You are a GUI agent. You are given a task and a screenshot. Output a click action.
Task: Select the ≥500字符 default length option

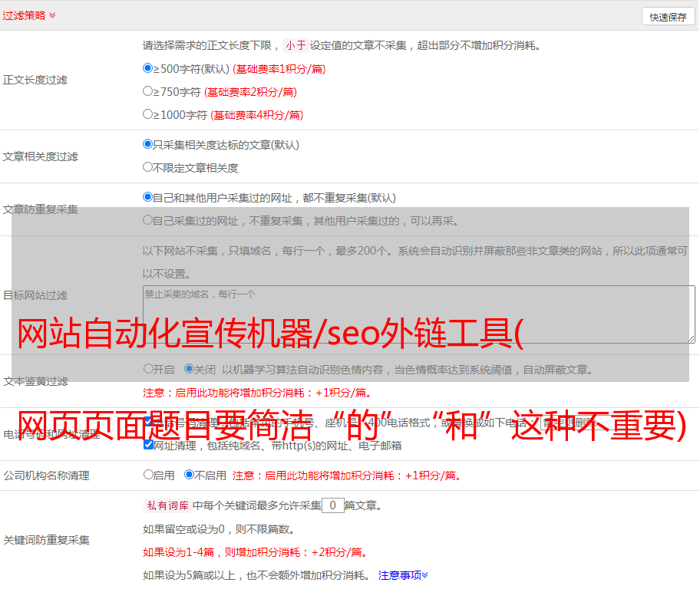click(148, 68)
